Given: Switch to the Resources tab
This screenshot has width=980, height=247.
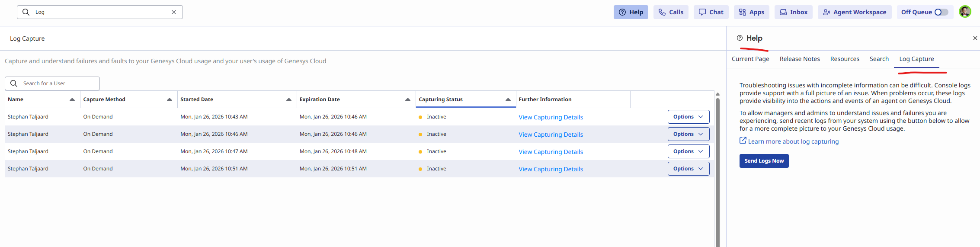Looking at the screenshot, I should [844, 59].
